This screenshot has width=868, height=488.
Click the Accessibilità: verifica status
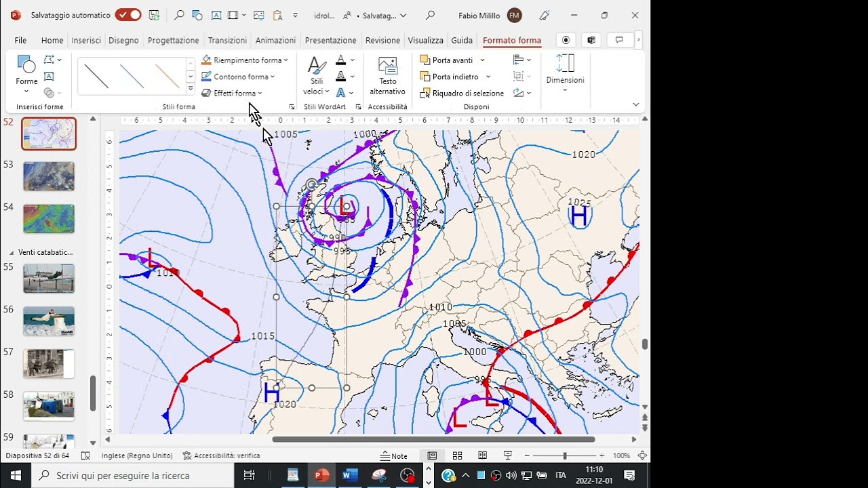222,455
